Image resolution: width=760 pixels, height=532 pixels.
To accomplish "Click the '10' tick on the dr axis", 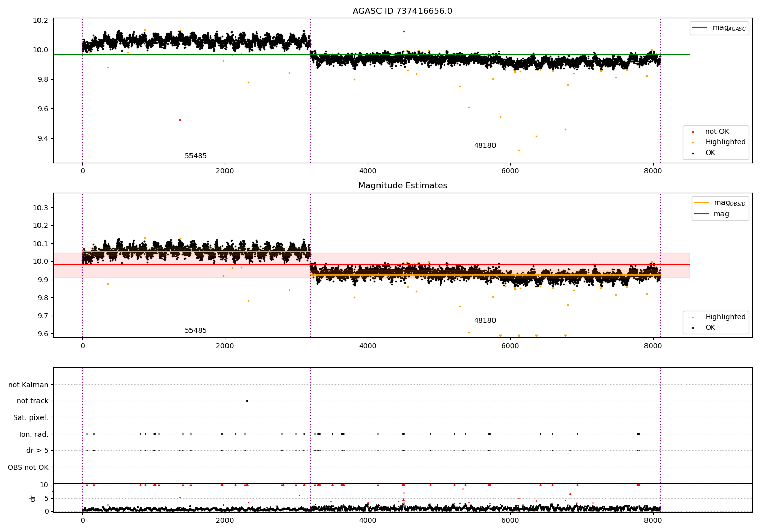I will 44,485.
